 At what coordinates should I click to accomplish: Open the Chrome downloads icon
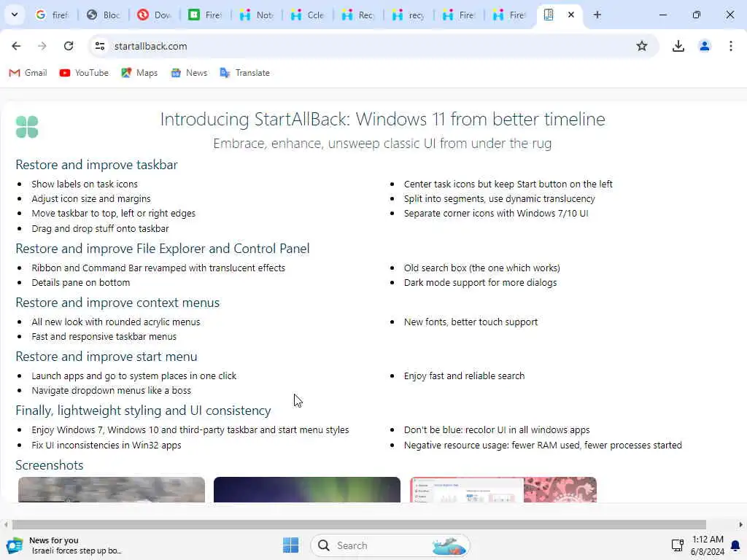[x=678, y=46]
